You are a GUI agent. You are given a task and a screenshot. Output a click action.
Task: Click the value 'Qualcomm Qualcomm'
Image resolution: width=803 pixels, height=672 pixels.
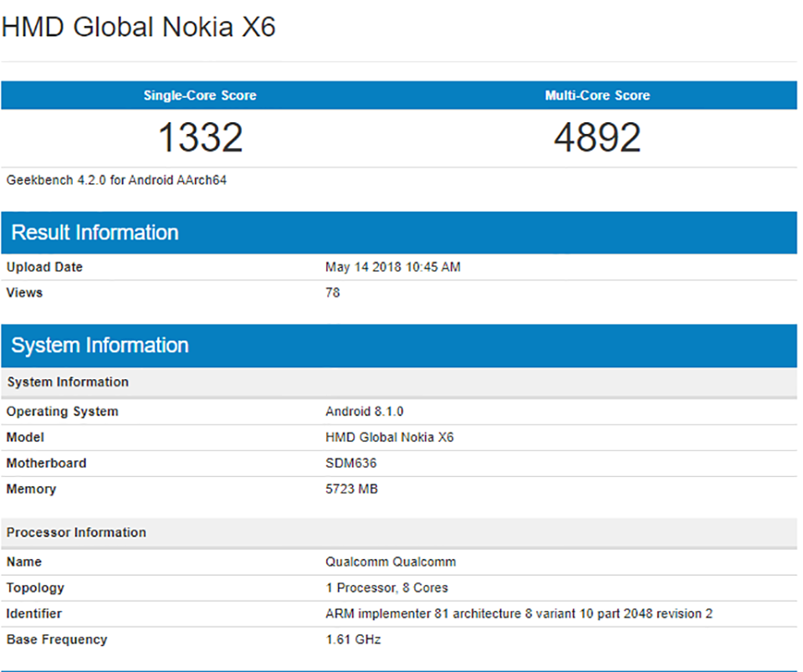tap(391, 562)
